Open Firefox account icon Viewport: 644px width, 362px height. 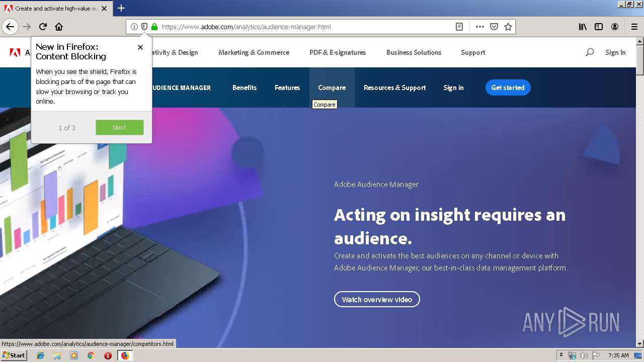pos(615,27)
